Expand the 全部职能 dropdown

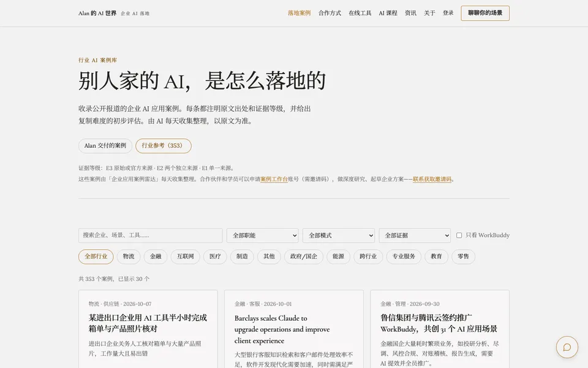tap(263, 236)
